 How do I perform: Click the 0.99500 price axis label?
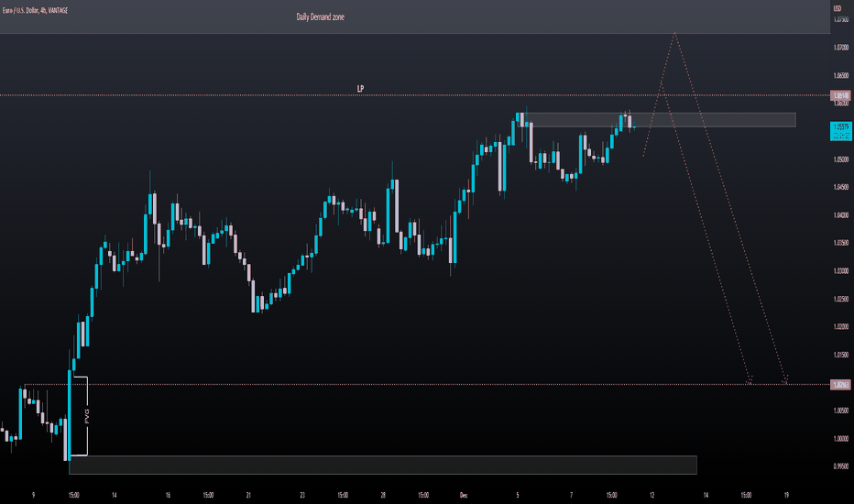tap(841, 466)
